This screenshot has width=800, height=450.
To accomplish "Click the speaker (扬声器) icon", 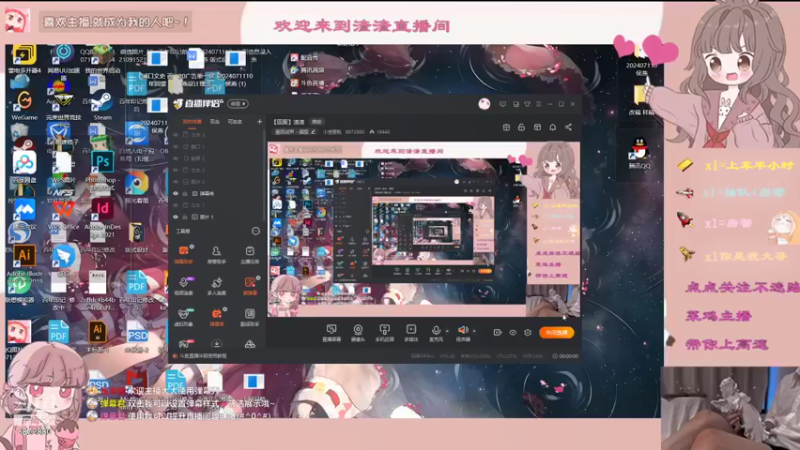I will (463, 331).
